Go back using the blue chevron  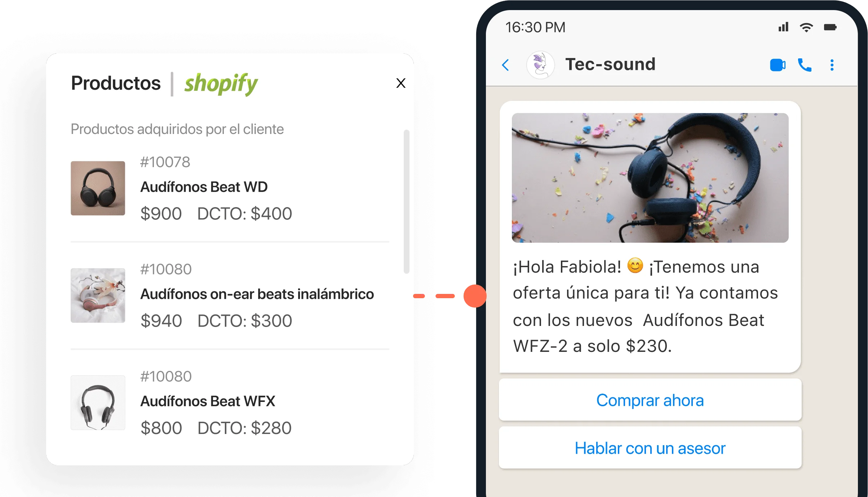tap(506, 65)
